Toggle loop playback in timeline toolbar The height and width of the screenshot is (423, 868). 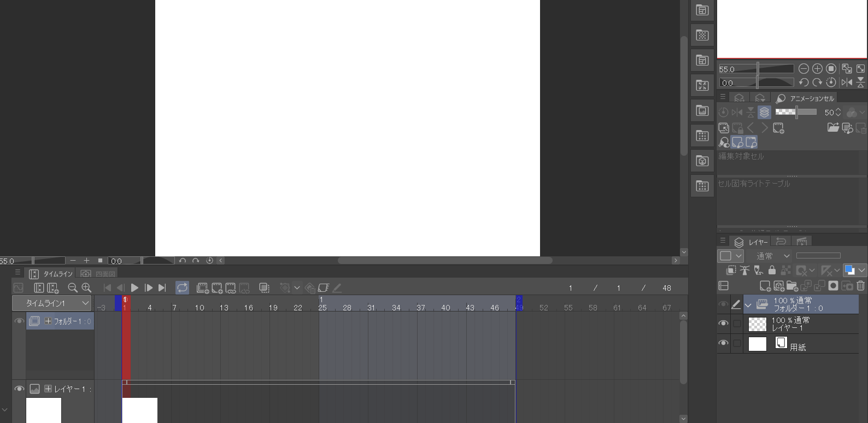point(182,288)
